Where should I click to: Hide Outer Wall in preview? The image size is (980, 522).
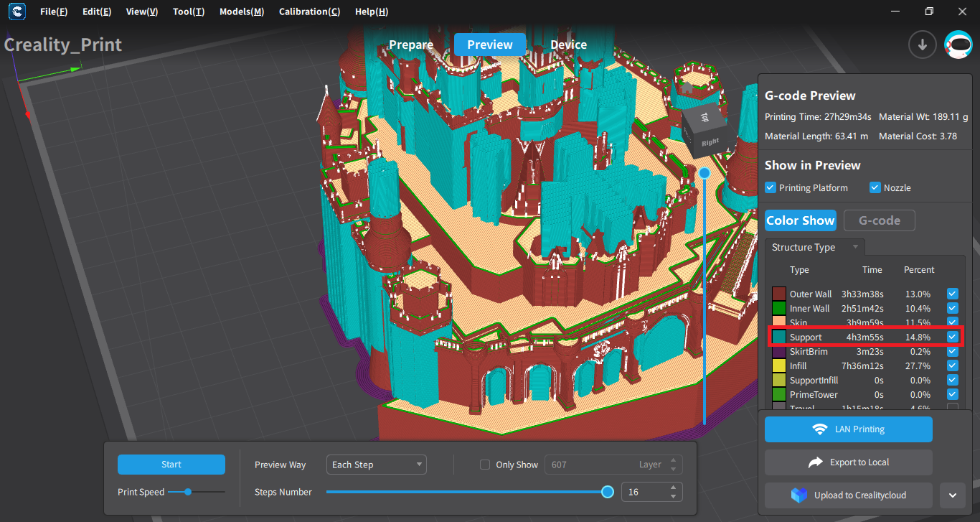pos(952,294)
